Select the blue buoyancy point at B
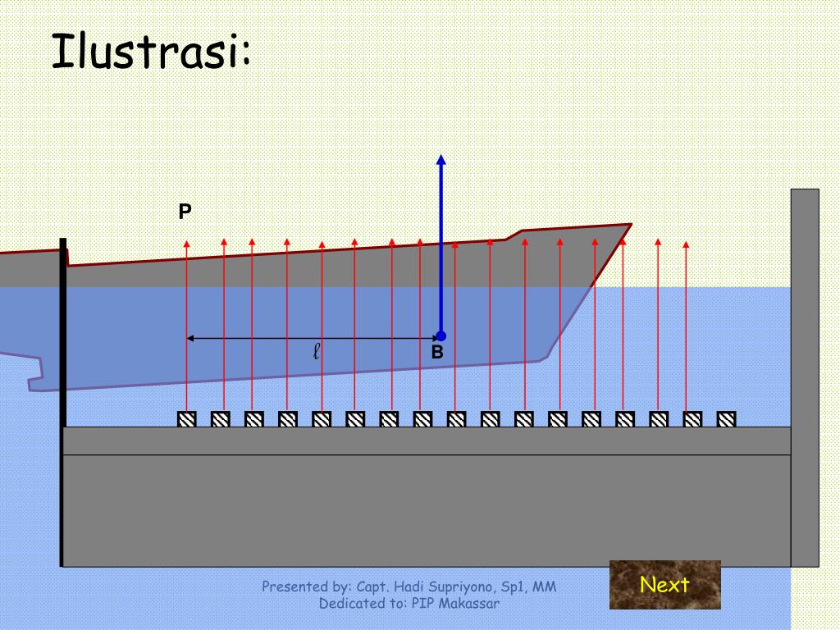The height and width of the screenshot is (630, 840). pos(441,336)
